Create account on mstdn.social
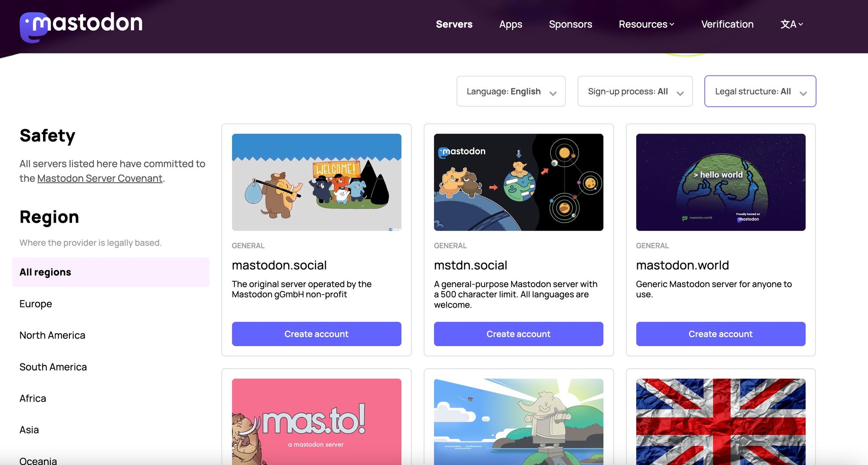Image resolution: width=868 pixels, height=465 pixels. (x=519, y=334)
